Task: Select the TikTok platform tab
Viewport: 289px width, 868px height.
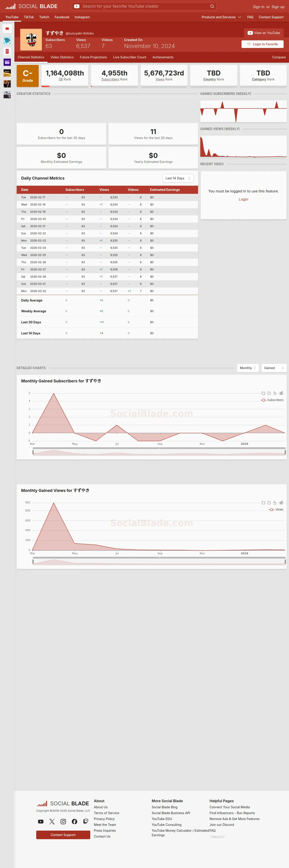Action: coord(29,17)
